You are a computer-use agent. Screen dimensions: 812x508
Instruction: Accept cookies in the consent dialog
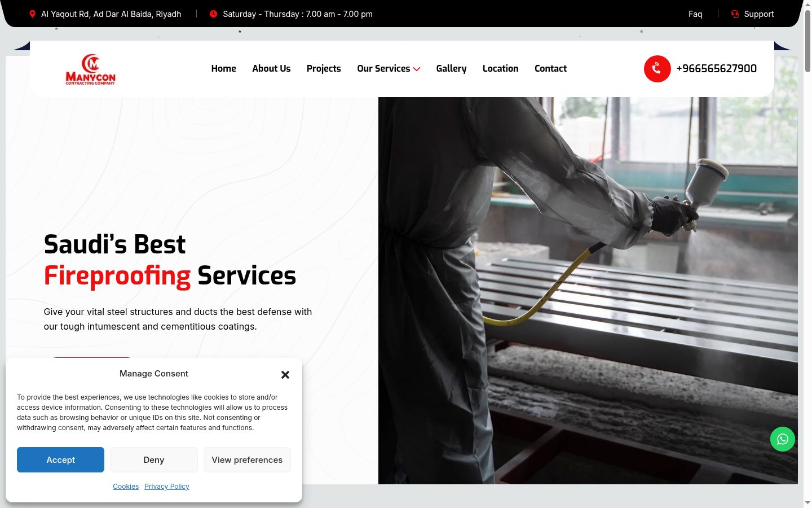60,459
